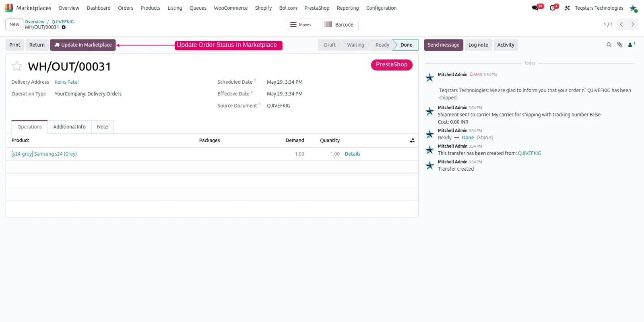This screenshot has height=322, width=644.
Task: Sort by Product column header
Action: [20, 140]
